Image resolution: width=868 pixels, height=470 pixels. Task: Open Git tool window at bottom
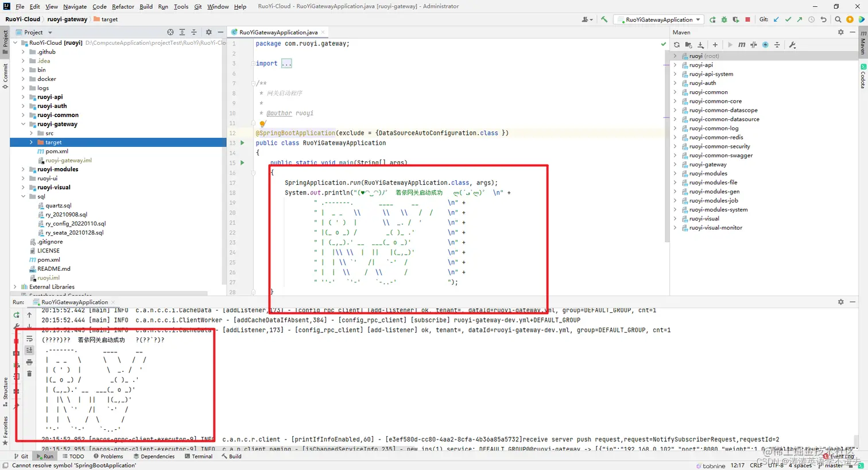click(x=21, y=456)
